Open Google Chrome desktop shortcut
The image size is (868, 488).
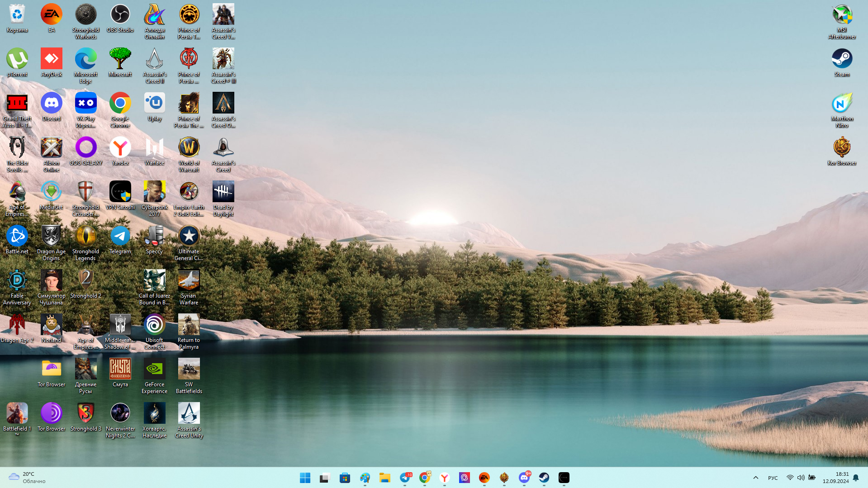120,110
